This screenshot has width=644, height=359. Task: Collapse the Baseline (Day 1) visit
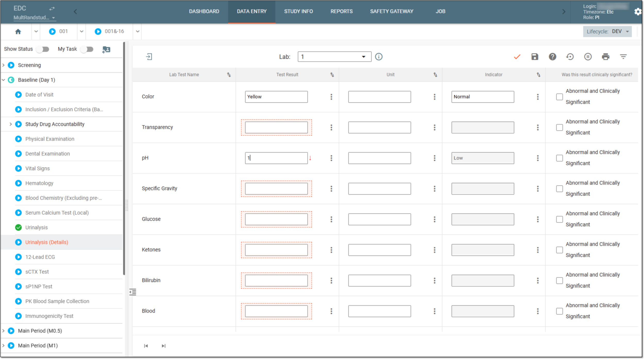tap(3, 80)
